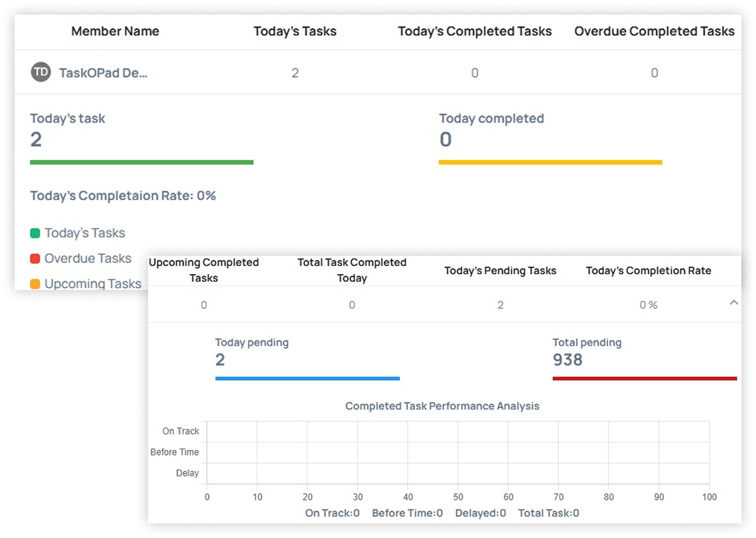Select Total Task Completed Today header
The image size is (756, 538).
(x=352, y=270)
